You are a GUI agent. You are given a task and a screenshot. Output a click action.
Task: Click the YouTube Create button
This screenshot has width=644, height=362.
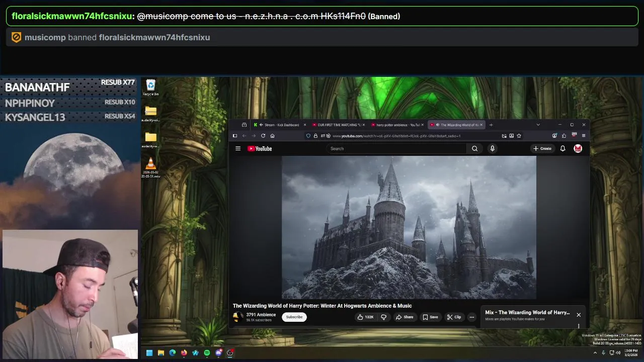click(542, 148)
